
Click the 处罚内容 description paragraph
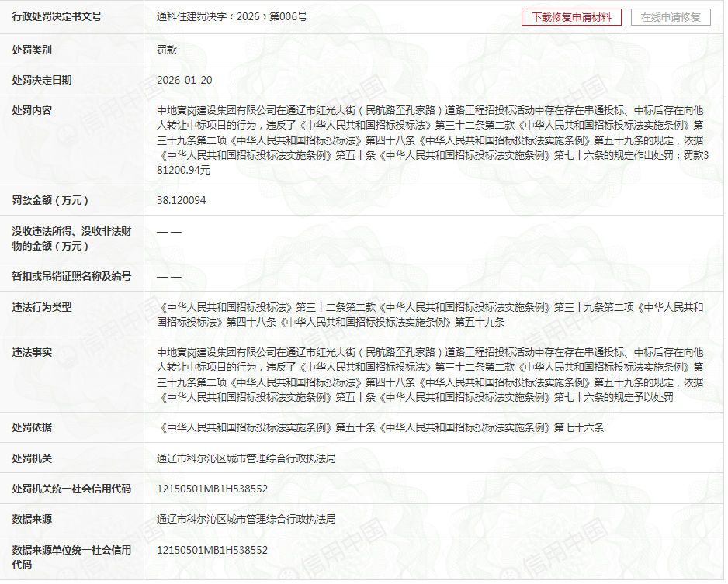tap(430, 140)
